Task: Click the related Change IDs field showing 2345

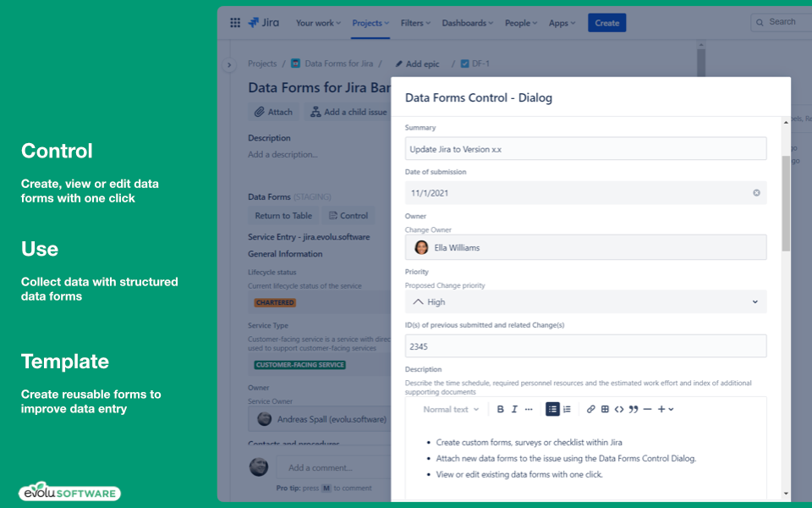Action: (x=585, y=345)
